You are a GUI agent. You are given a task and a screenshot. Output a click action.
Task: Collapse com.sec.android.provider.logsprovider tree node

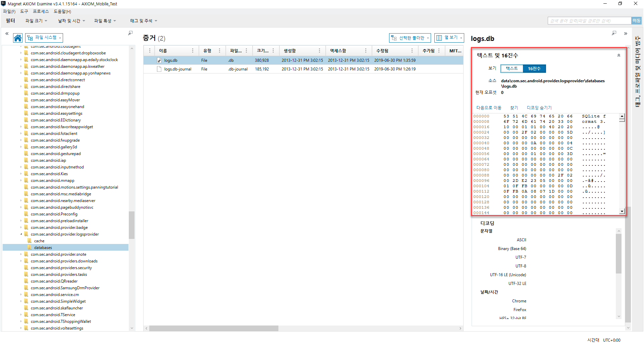tap(21, 234)
